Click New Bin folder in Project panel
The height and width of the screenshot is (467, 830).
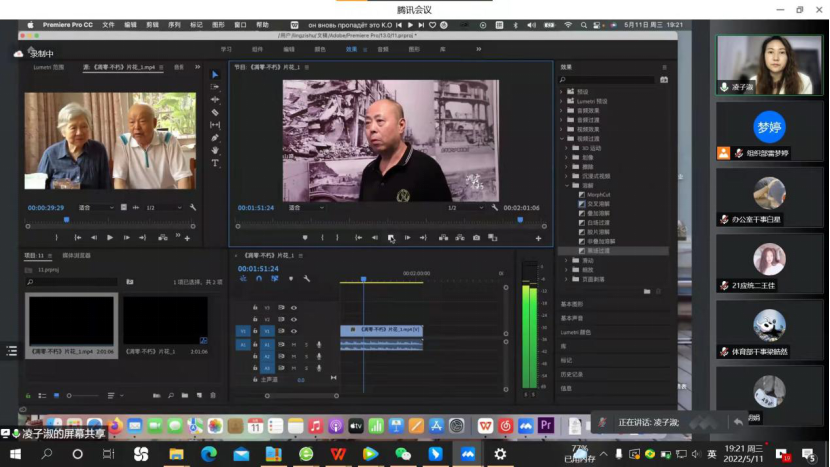(x=185, y=396)
